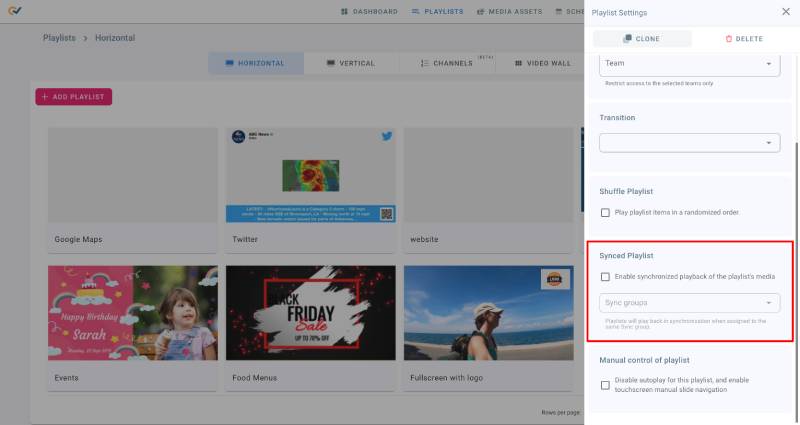Close the Playlist Settings panel
The height and width of the screenshot is (425, 800).
point(785,12)
